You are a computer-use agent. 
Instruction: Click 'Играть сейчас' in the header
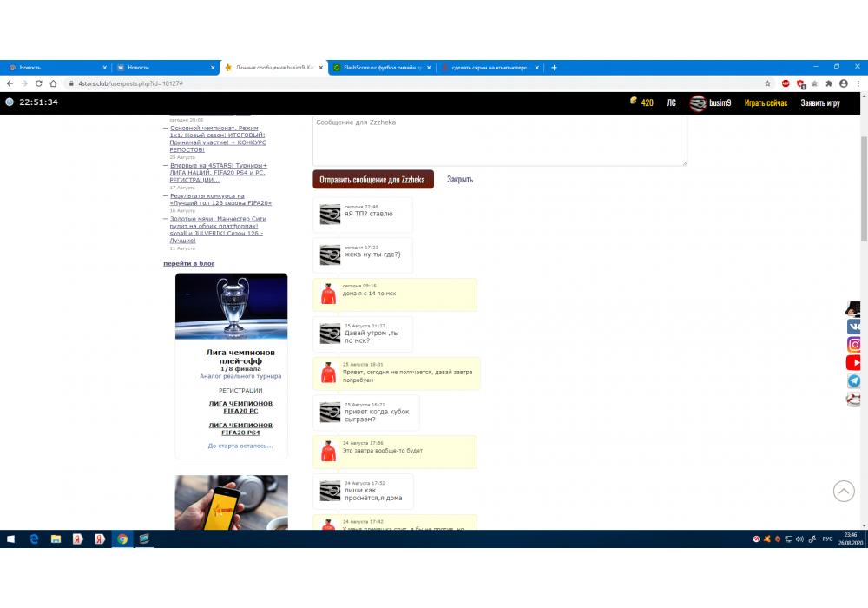766,103
